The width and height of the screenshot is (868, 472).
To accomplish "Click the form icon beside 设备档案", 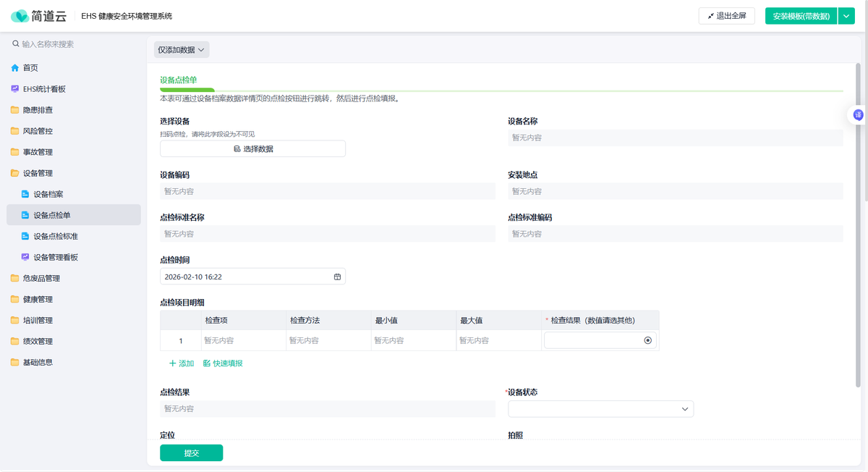I will click(x=25, y=194).
